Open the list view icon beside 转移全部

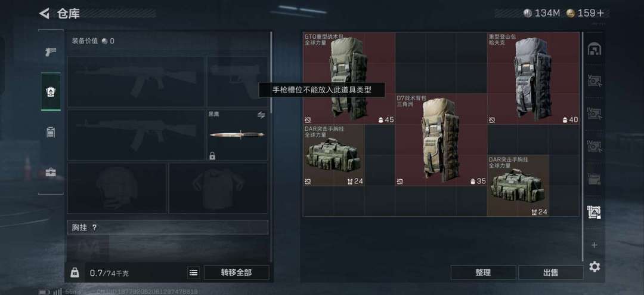coord(193,272)
